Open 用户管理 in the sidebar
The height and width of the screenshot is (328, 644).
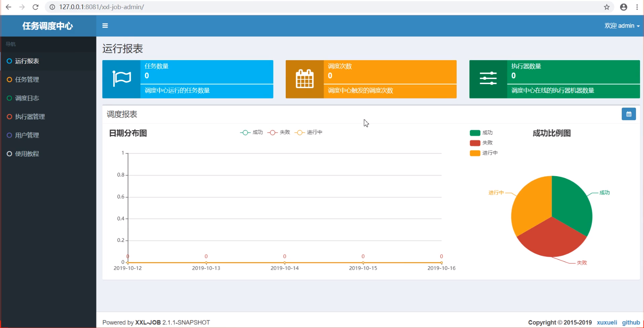click(48, 135)
